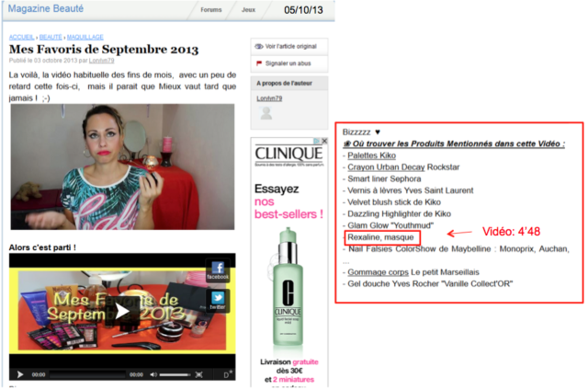Open the Magazine Beauté home title
Screen dimensions: 588x390
coord(45,8)
